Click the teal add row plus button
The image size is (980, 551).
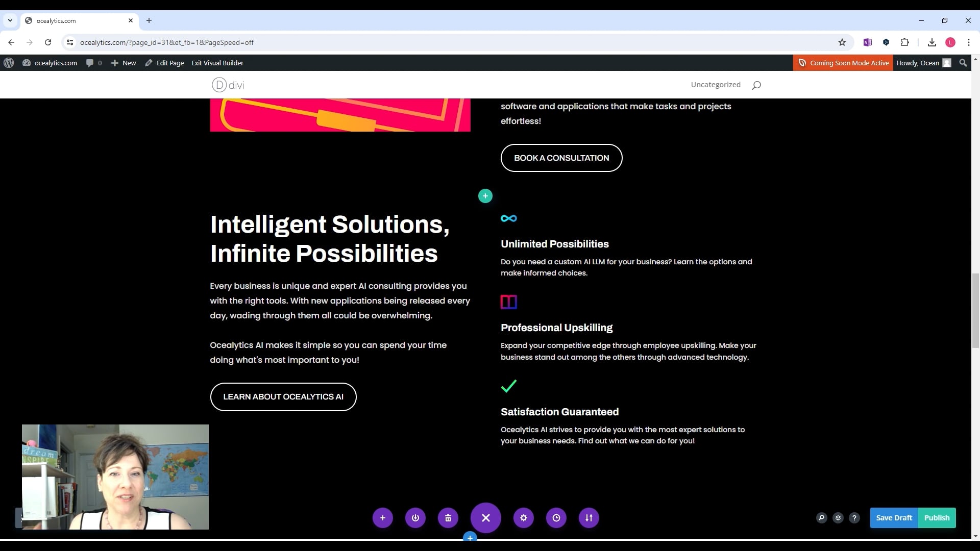point(485,196)
